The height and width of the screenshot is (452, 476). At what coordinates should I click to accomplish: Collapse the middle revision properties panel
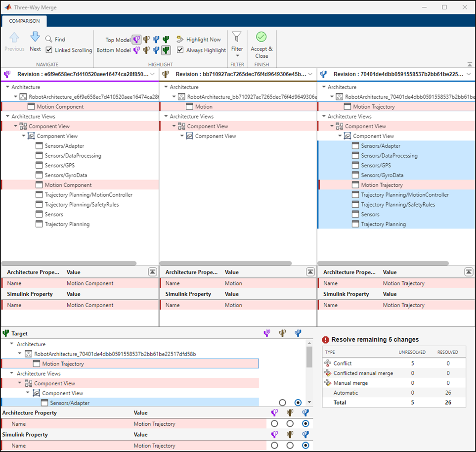310,272
